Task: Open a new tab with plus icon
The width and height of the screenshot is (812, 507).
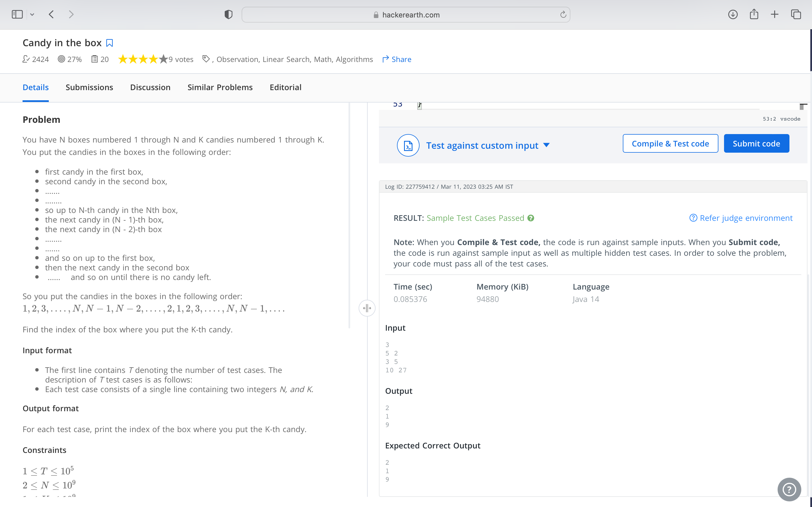Action: (775, 14)
